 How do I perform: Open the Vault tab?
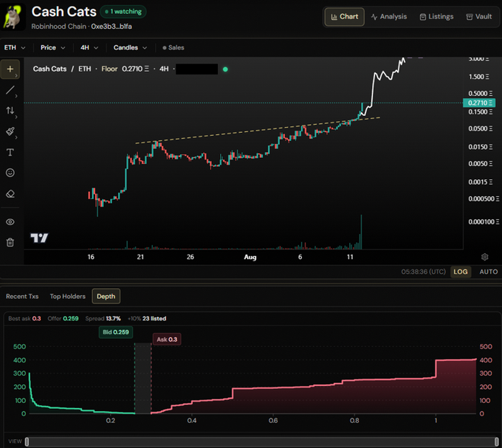[x=479, y=17]
